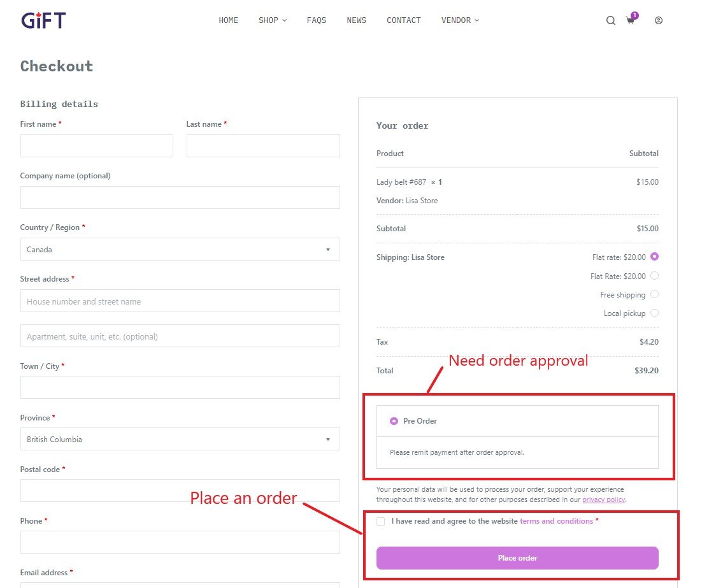The width and height of the screenshot is (709, 588).
Task: Check the terms and conditions agreement box
Action: [x=380, y=520]
